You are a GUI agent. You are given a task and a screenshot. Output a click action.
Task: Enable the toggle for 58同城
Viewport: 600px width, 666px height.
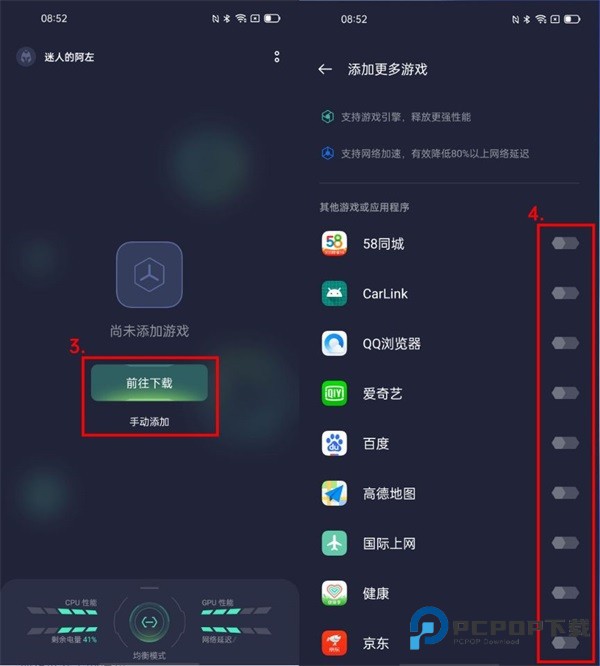point(565,243)
